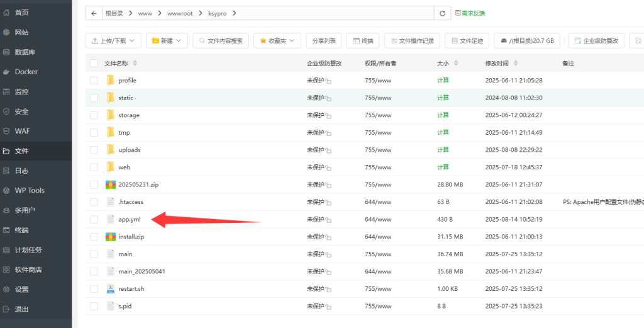Screen dimensions: 644x328
Task: Open WP Tools in the sidebar
Action: (x=30, y=190)
